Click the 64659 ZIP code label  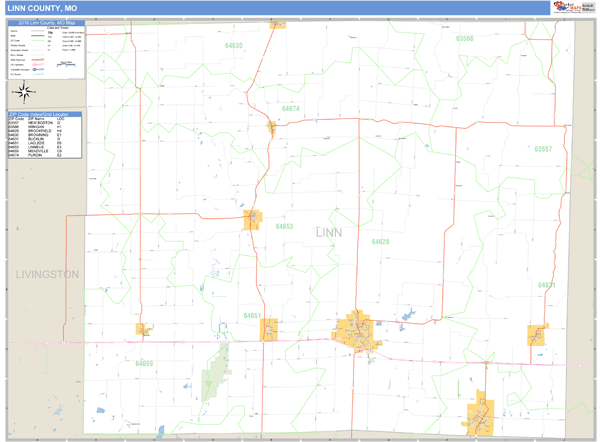coord(145,363)
